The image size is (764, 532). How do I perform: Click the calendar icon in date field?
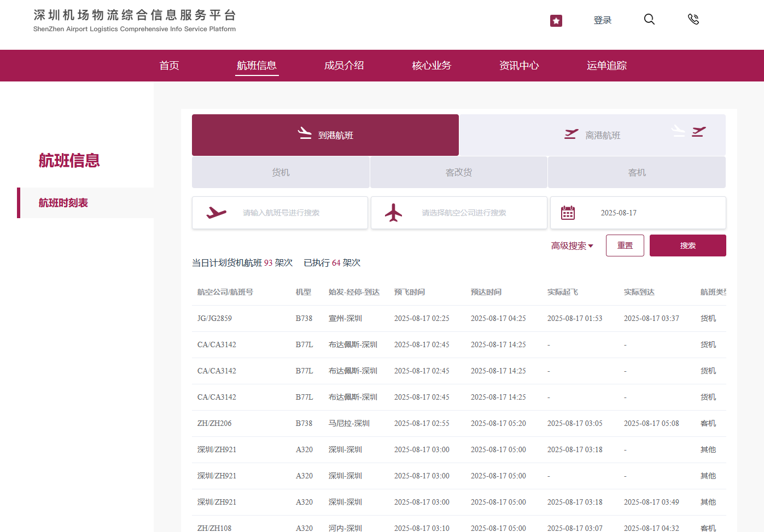click(568, 213)
